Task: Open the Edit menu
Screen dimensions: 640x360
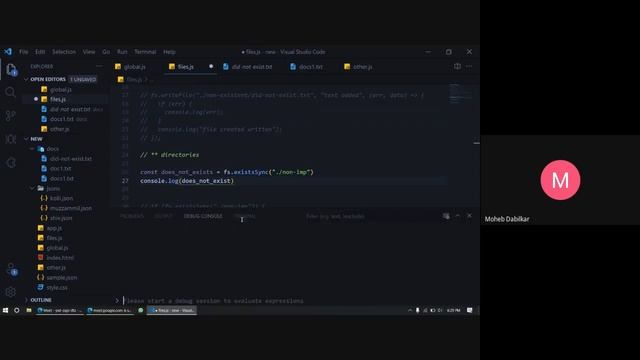Action: coord(40,52)
